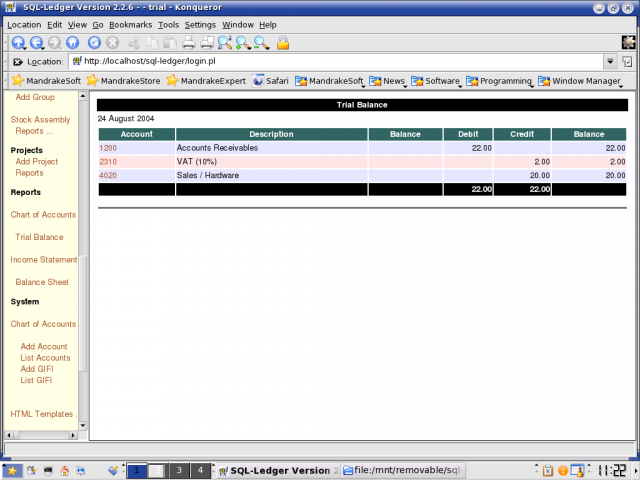Open the Balance Sheet report link

coord(42,282)
